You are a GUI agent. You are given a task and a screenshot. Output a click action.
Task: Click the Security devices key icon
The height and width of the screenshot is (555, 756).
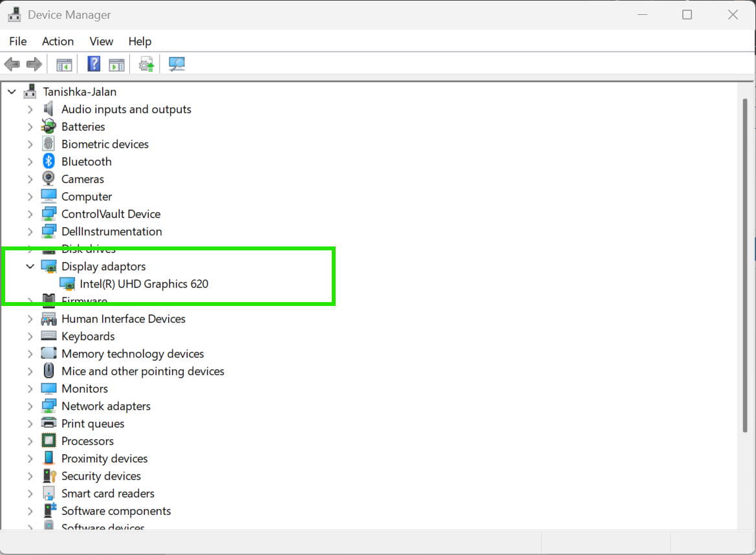pos(50,475)
